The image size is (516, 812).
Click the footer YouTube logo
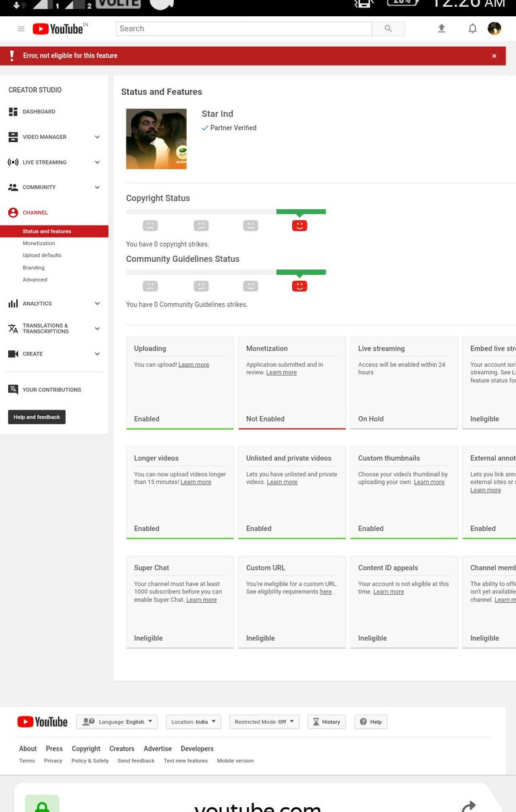pyautogui.click(x=43, y=722)
